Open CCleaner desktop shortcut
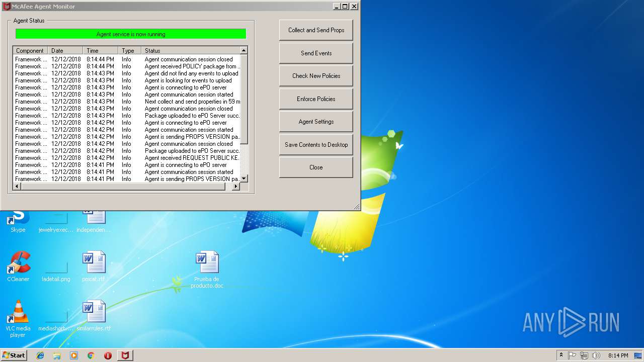644x362 pixels. (18, 266)
